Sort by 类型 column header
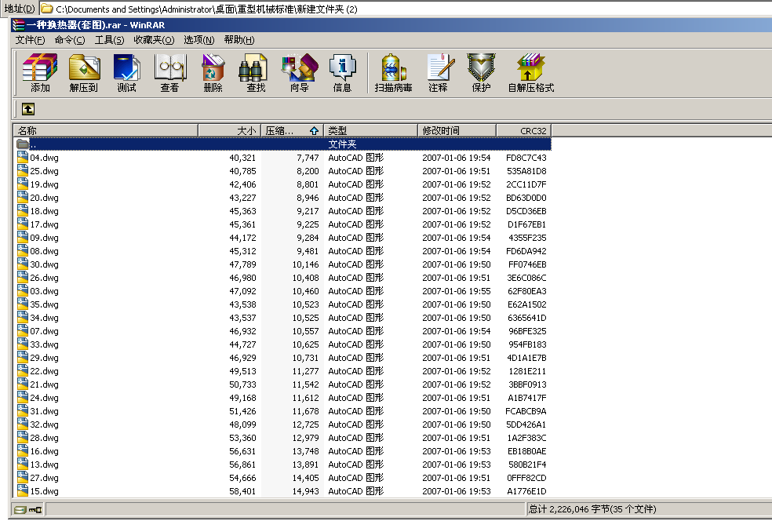This screenshot has width=772, height=532. pos(370,130)
